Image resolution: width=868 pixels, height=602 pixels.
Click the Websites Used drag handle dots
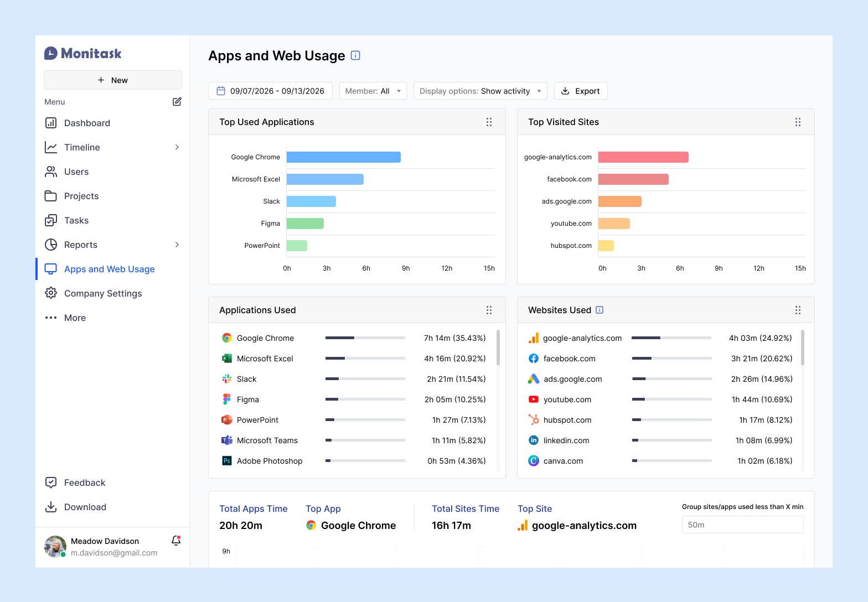(798, 310)
